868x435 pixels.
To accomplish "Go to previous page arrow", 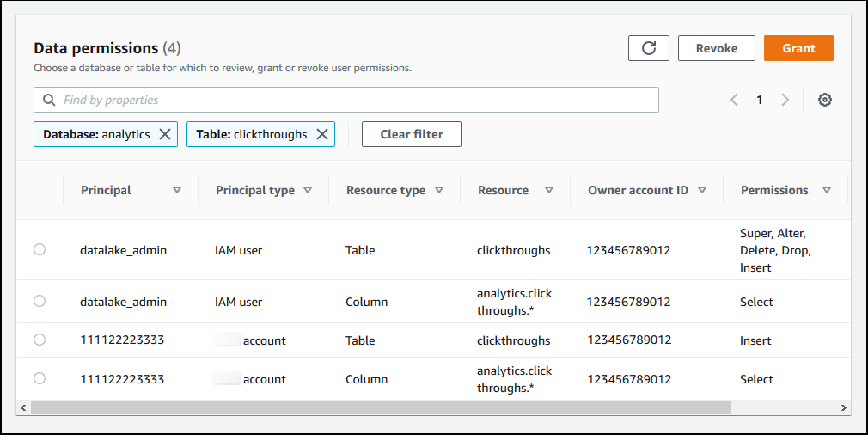I will click(x=734, y=100).
